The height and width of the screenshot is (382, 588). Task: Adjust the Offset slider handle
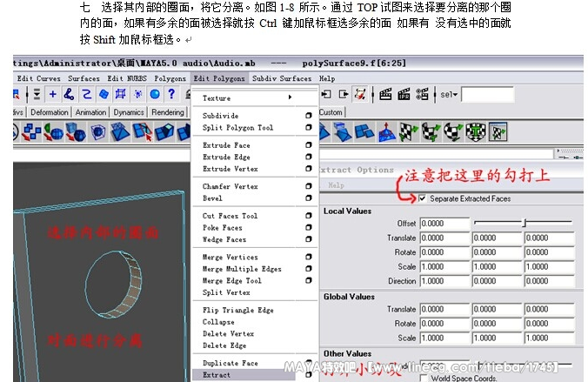click(x=525, y=223)
